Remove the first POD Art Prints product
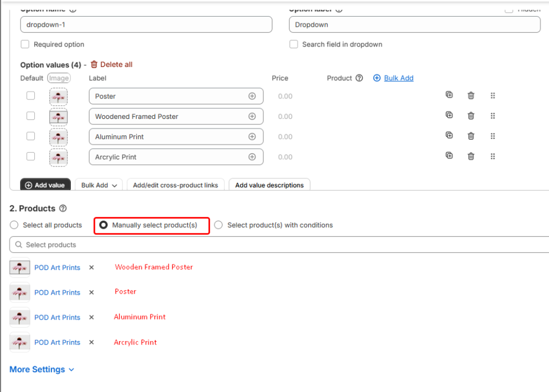549x392 pixels. (x=91, y=267)
